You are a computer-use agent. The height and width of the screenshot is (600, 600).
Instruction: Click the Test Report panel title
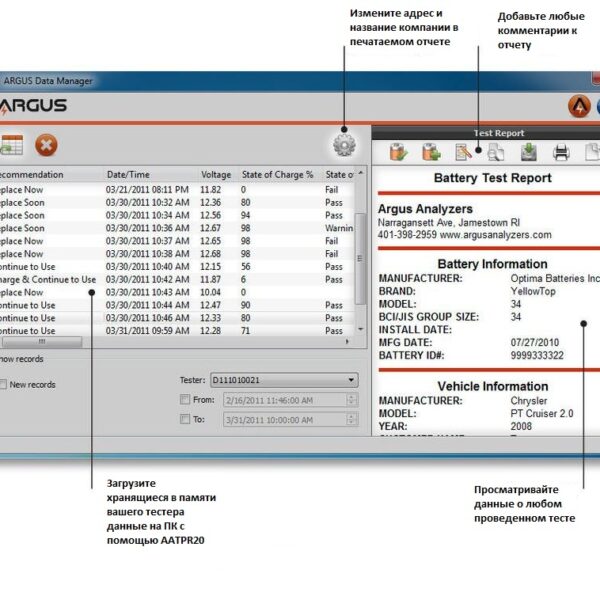click(x=499, y=133)
